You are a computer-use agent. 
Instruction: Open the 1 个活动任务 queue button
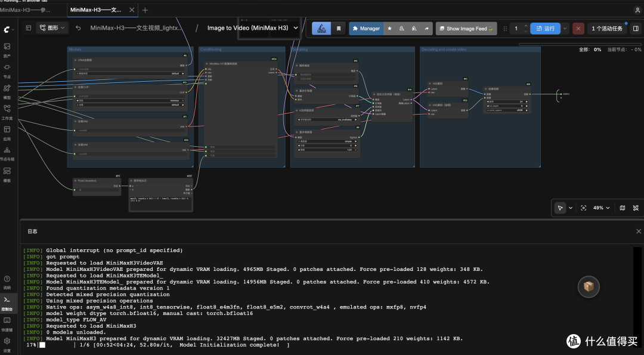(x=607, y=29)
